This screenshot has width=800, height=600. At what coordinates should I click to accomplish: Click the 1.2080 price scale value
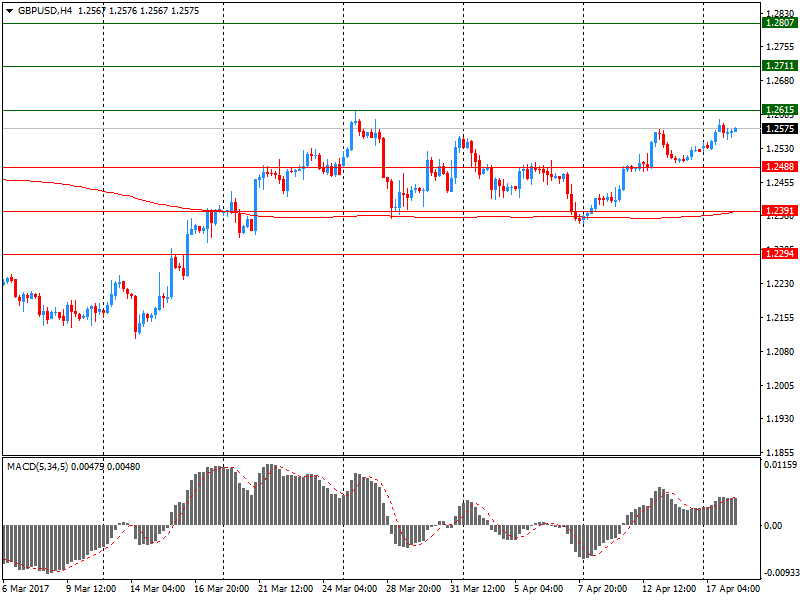(780, 352)
